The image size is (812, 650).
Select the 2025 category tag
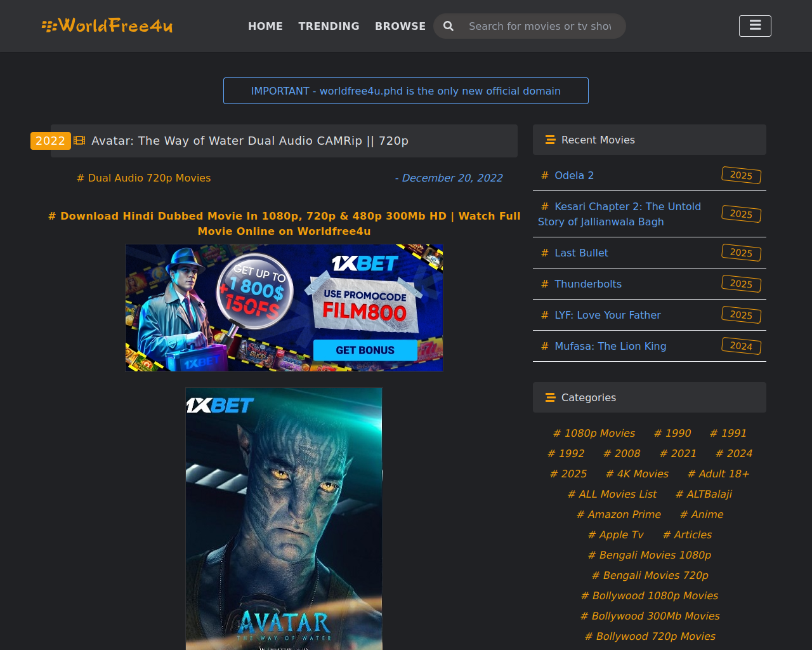[x=568, y=474]
